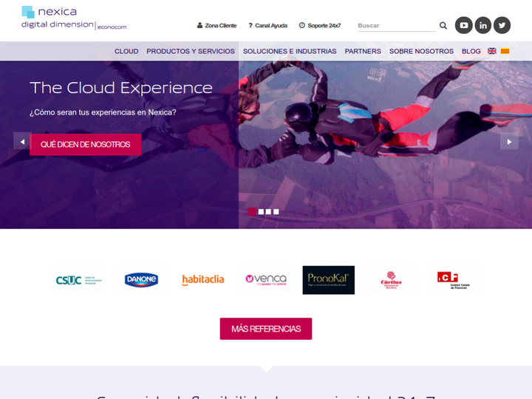Focus the Buscar search field
This screenshot has height=399, width=532.
click(x=395, y=26)
